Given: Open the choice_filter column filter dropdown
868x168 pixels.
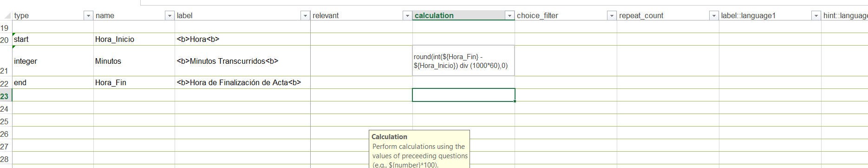Looking at the screenshot, I should (612, 16).
